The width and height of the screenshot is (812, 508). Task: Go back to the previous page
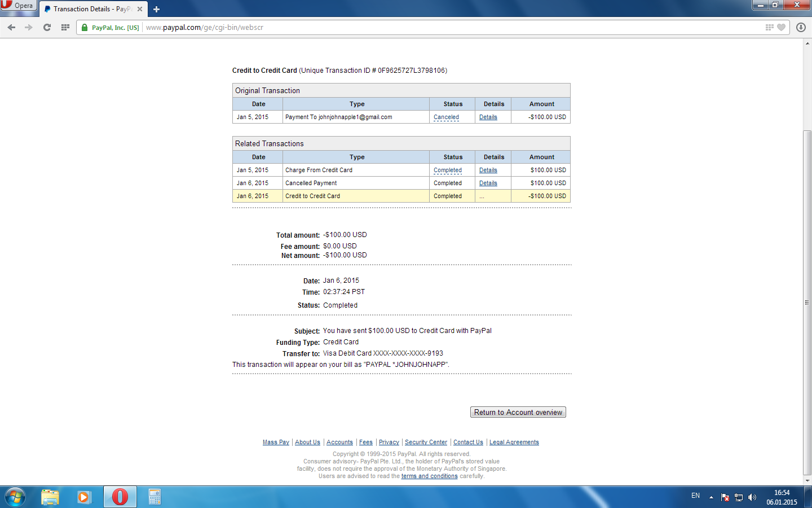(x=11, y=27)
